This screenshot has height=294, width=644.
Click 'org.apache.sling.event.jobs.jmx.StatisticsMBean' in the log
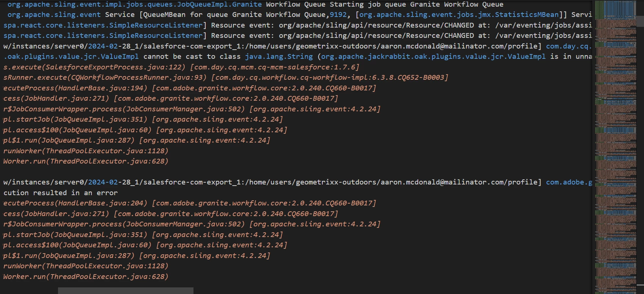tap(459, 15)
